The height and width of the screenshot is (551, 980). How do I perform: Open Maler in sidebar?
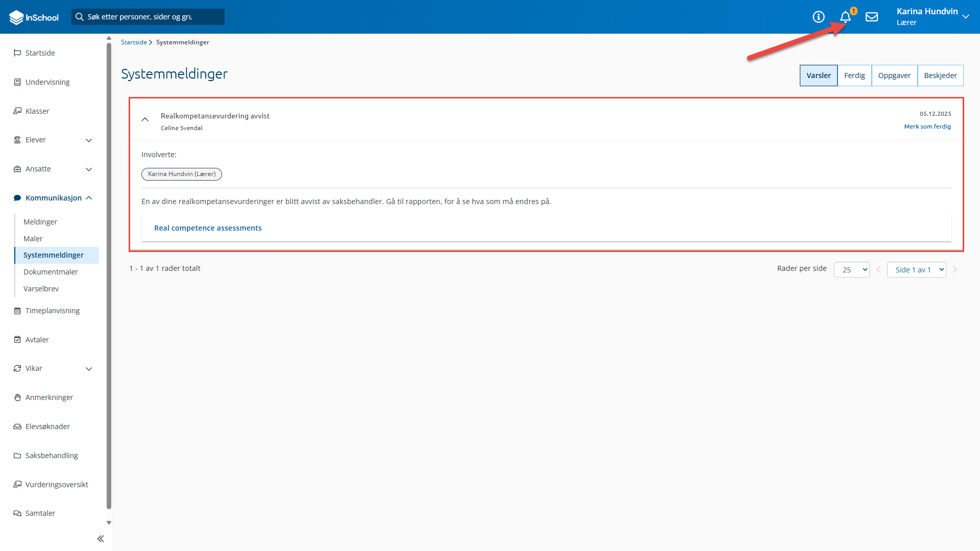click(33, 239)
